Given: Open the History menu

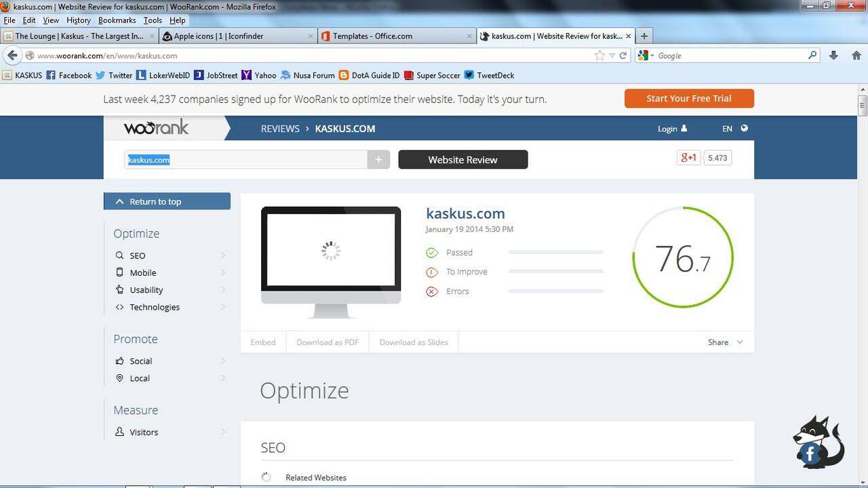Looking at the screenshot, I should pos(79,20).
